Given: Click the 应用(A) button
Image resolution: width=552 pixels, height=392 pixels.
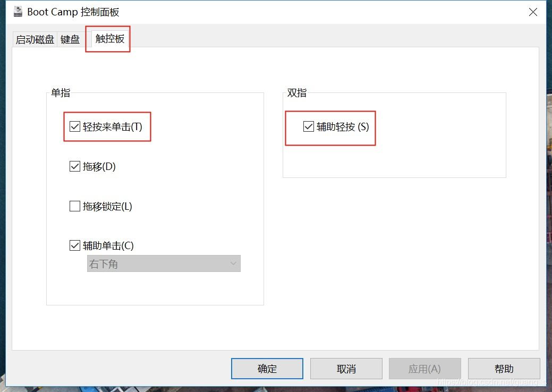Looking at the screenshot, I should tap(425, 369).
